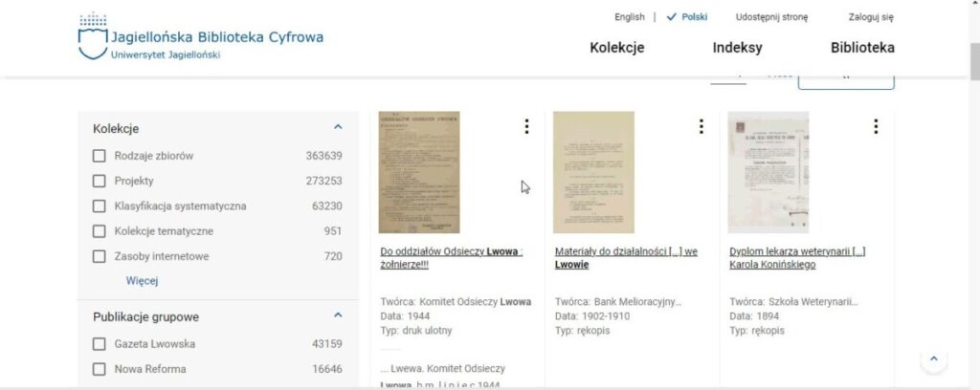Click Zaloguj się to log in
Viewport: 980px width, 390px height.
coord(871,17)
